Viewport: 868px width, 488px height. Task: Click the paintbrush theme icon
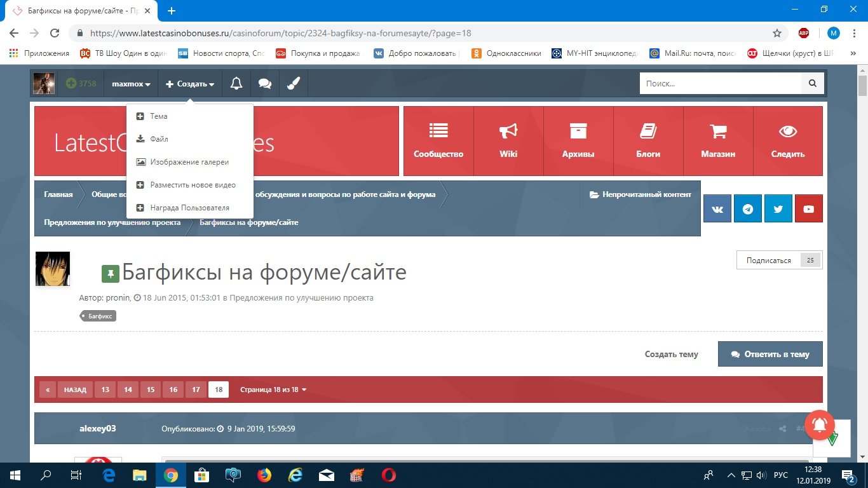pos(294,84)
